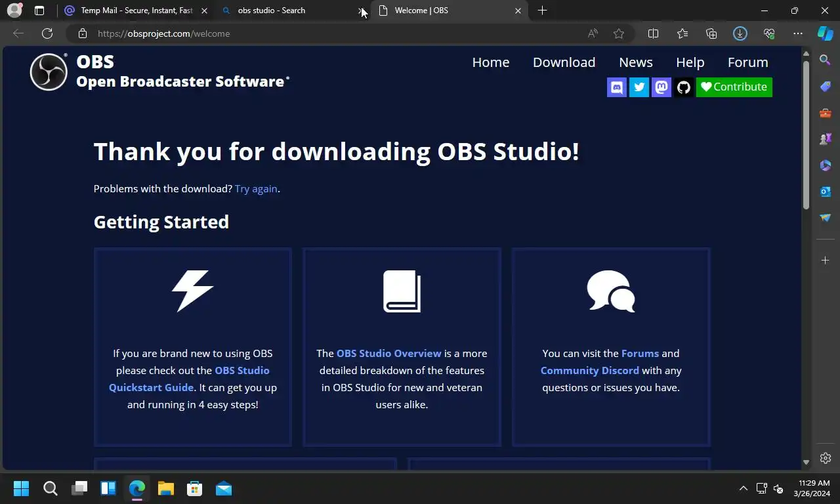Open the taskbar clock showing 11:29 AM
Screen dimensions: 840x504
coord(812,488)
